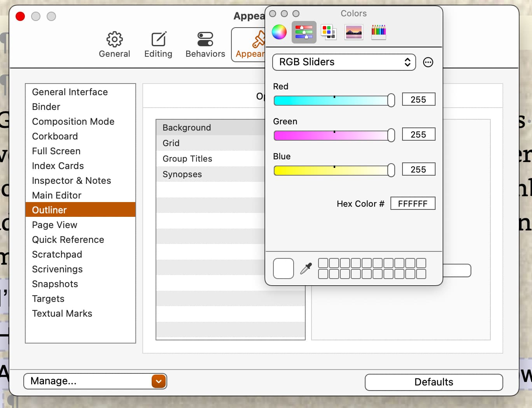
Task: Select the Synopses color row
Action: (x=210, y=174)
